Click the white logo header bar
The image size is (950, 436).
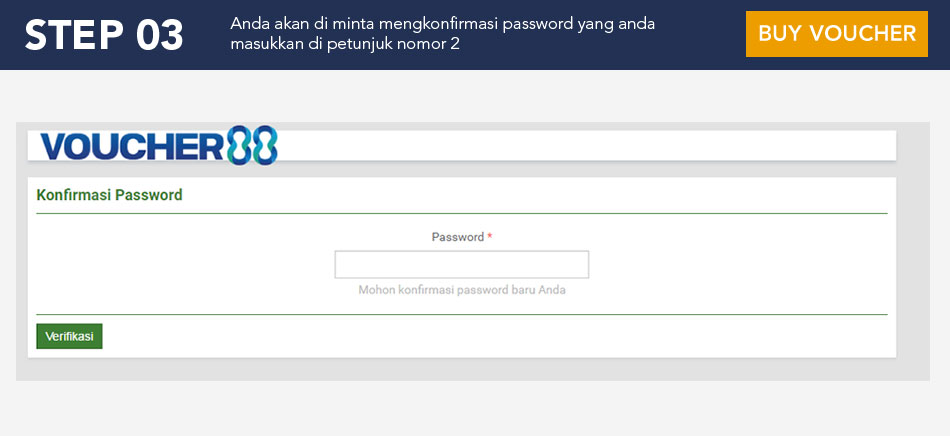(600, 146)
